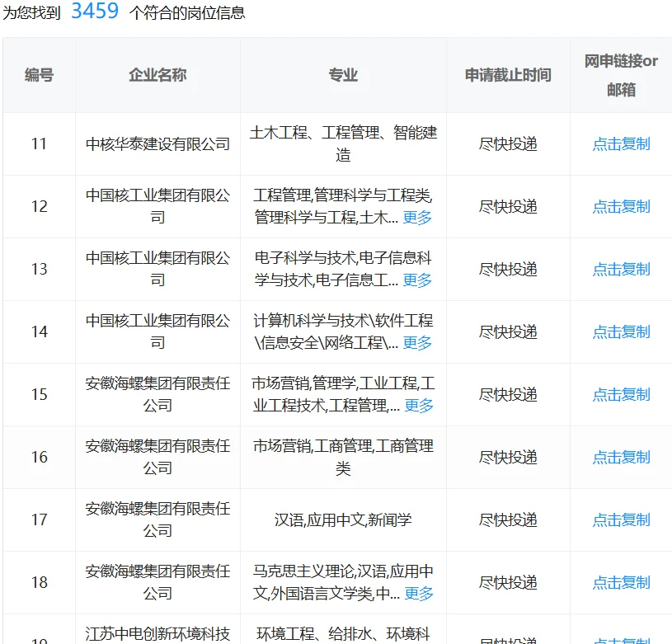
Task: Click majors 土木工程、工程管理、智能建造
Action: [343, 144]
